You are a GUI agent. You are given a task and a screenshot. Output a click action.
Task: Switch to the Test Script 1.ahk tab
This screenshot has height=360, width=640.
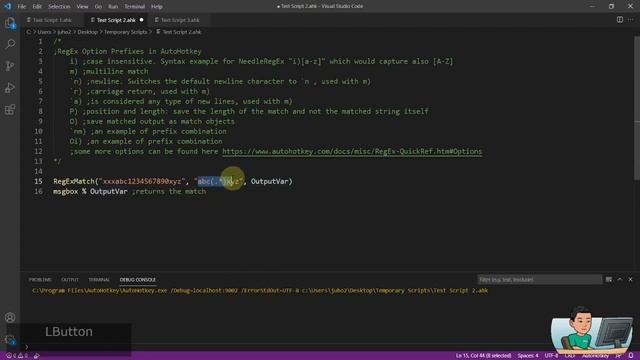point(52,20)
